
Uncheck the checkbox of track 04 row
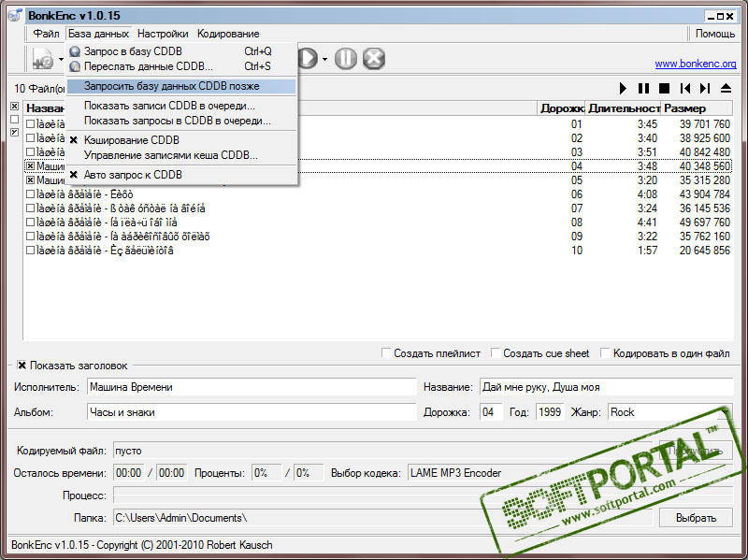coord(31,166)
